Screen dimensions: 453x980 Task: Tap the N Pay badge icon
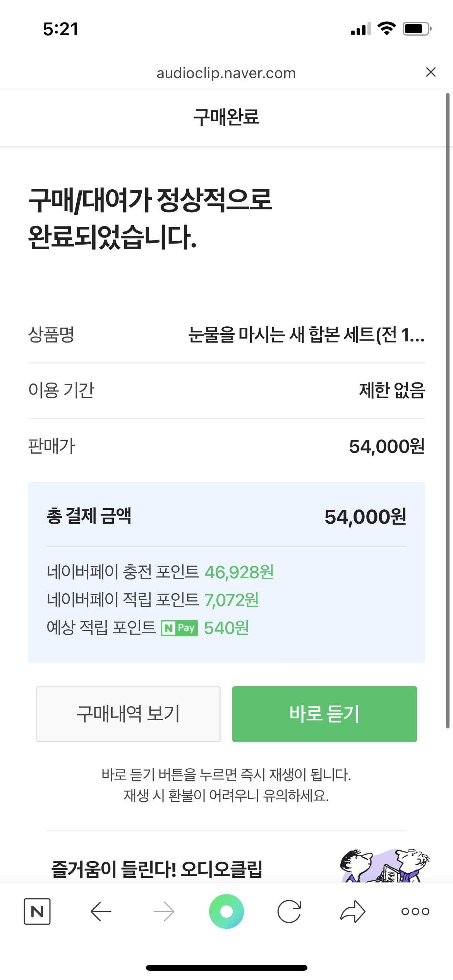click(179, 628)
